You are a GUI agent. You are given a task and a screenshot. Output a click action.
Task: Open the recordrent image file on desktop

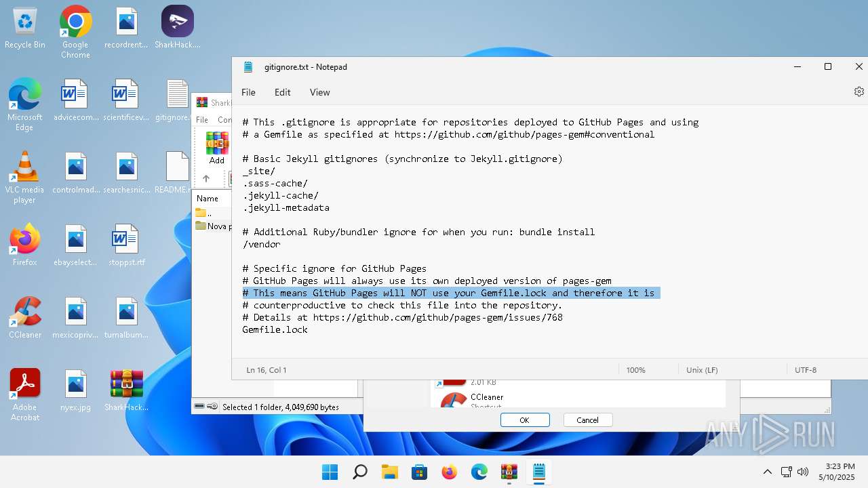126,28
